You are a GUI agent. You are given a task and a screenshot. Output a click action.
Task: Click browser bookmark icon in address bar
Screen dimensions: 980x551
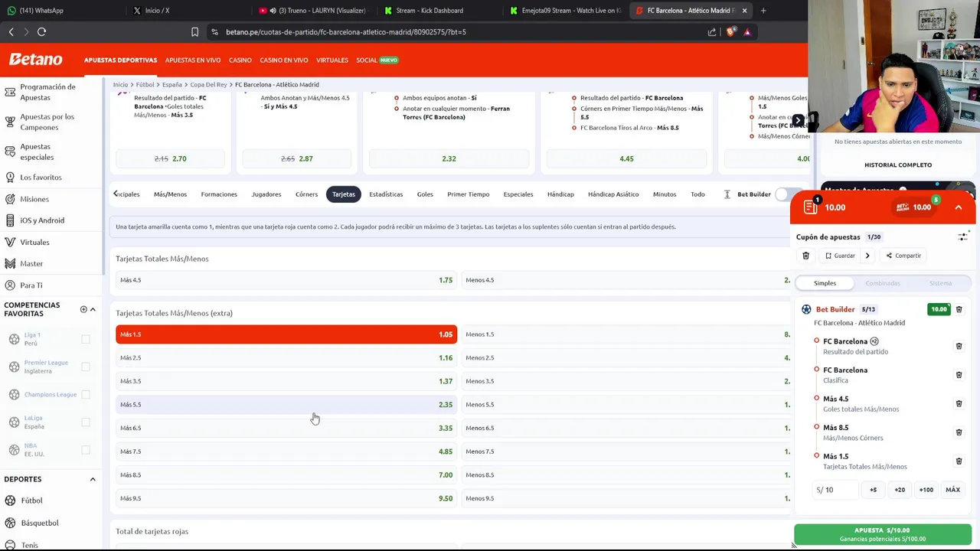[x=194, y=32]
